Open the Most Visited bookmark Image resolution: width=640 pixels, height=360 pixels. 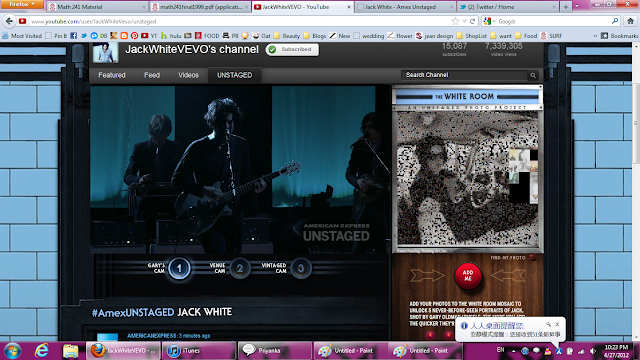click(22, 36)
